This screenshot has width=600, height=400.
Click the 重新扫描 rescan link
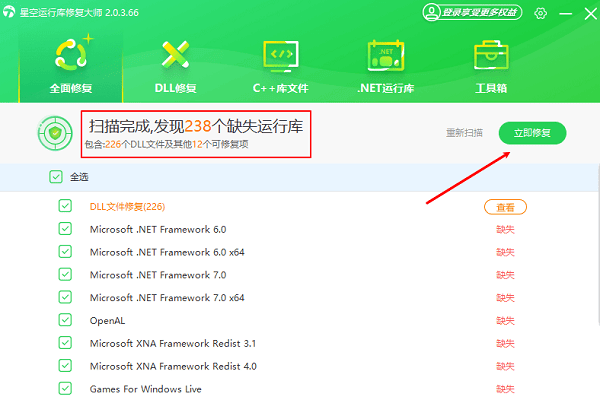[x=464, y=133]
